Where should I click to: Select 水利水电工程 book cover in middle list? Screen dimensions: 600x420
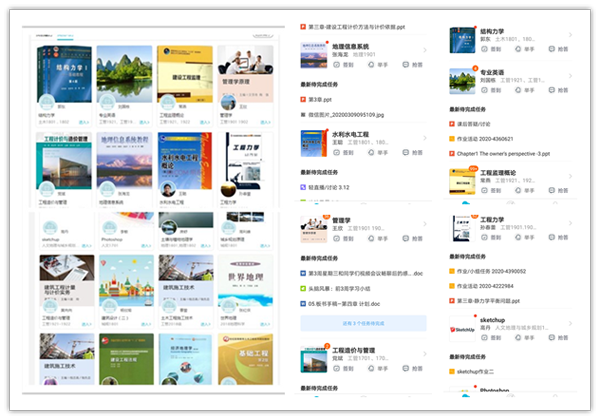point(314,143)
